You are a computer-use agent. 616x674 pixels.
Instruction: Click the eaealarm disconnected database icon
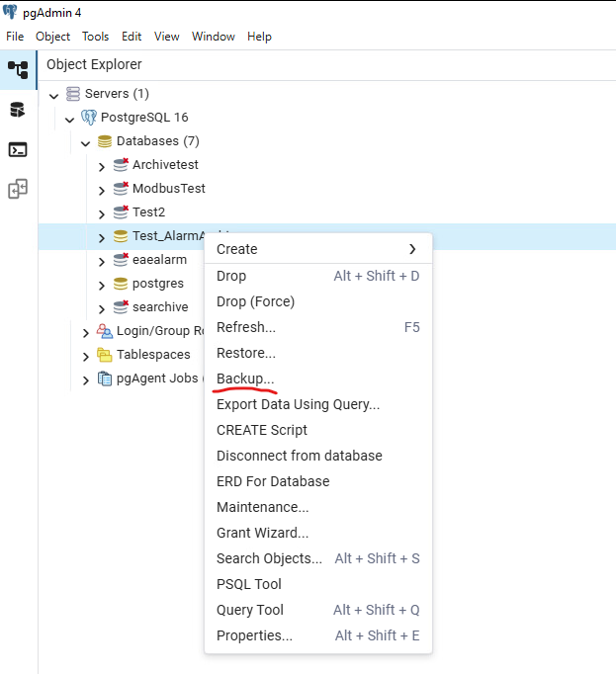point(121,260)
